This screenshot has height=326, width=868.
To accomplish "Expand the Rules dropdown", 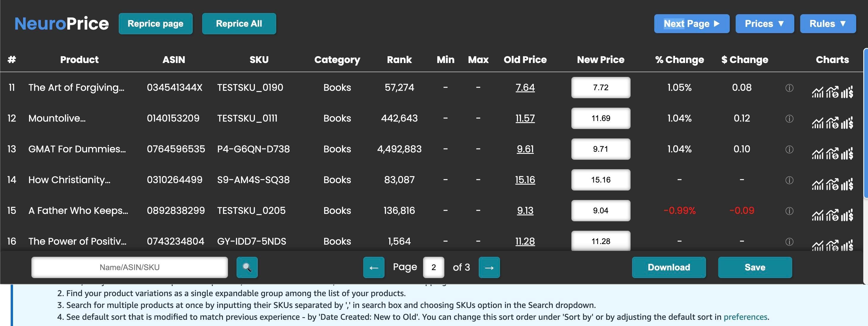I will pos(828,24).
